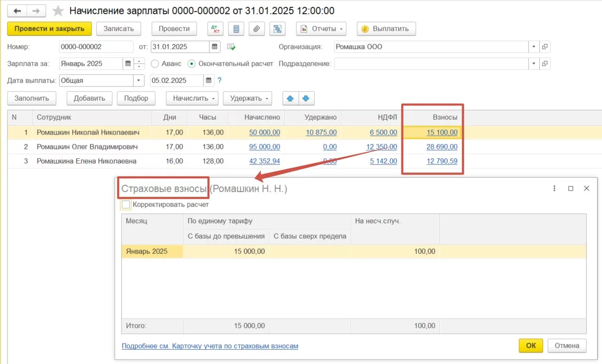602x364 pixels.
Task: Click the Провести и закрыть button
Action: [49, 28]
